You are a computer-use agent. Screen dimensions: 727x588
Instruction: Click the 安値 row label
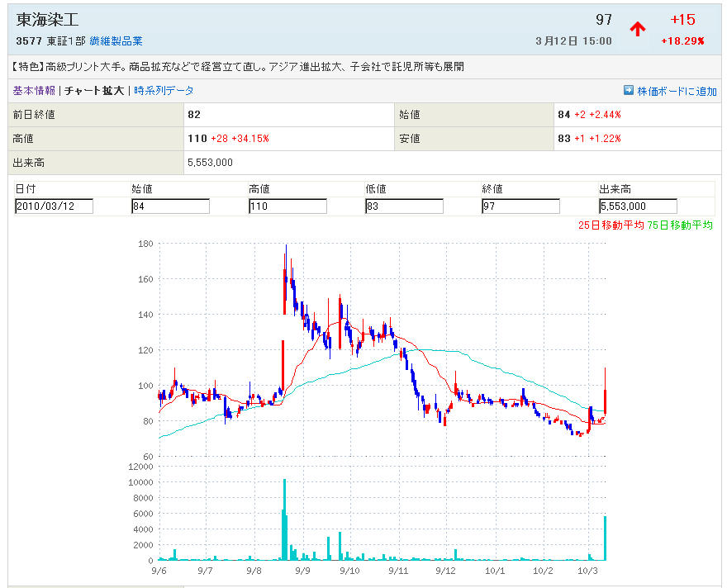coord(410,139)
